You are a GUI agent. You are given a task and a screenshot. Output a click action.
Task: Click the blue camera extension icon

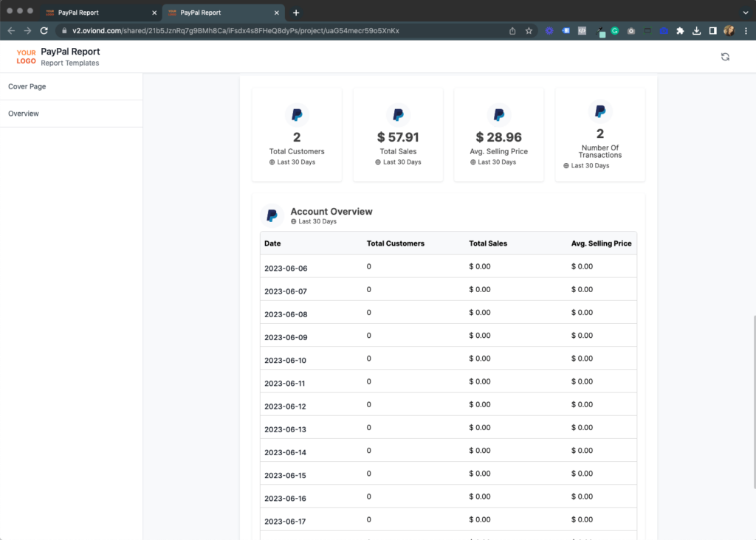click(x=664, y=31)
